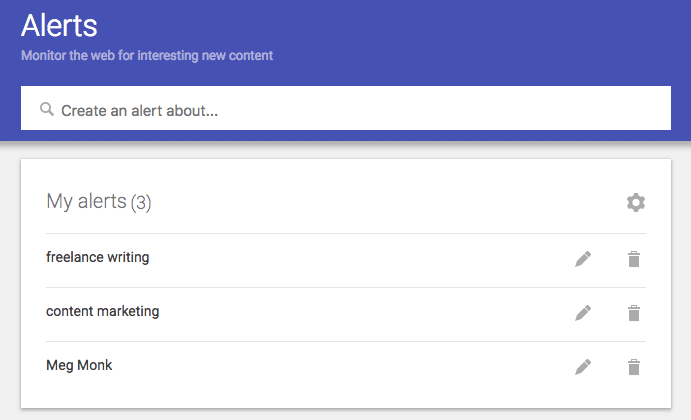This screenshot has height=420, width=691.
Task: Click the word 'writing' in first alert
Action: tap(128, 257)
